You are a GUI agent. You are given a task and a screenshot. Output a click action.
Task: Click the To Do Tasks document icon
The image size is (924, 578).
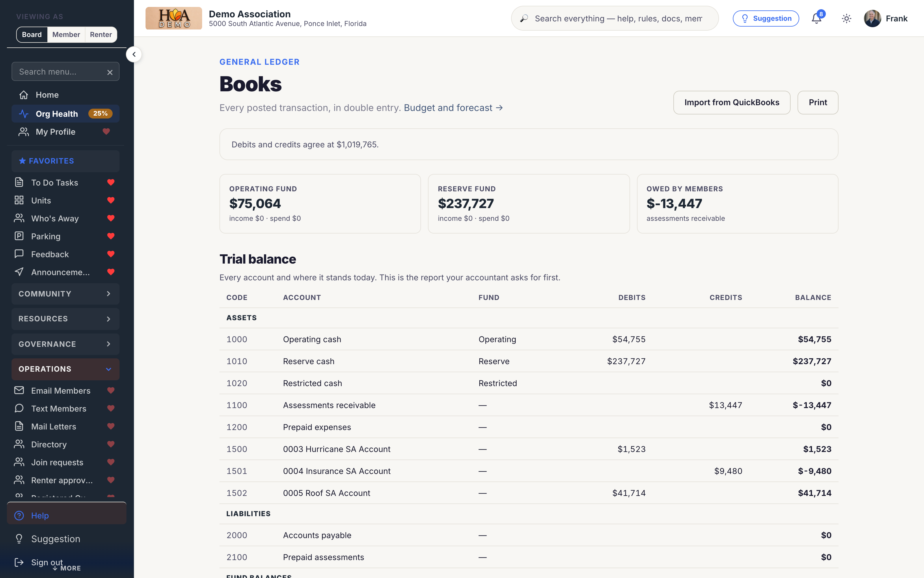click(19, 182)
